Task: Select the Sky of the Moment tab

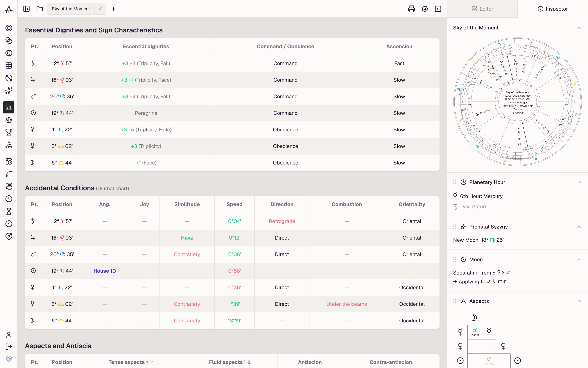Action: click(x=71, y=9)
